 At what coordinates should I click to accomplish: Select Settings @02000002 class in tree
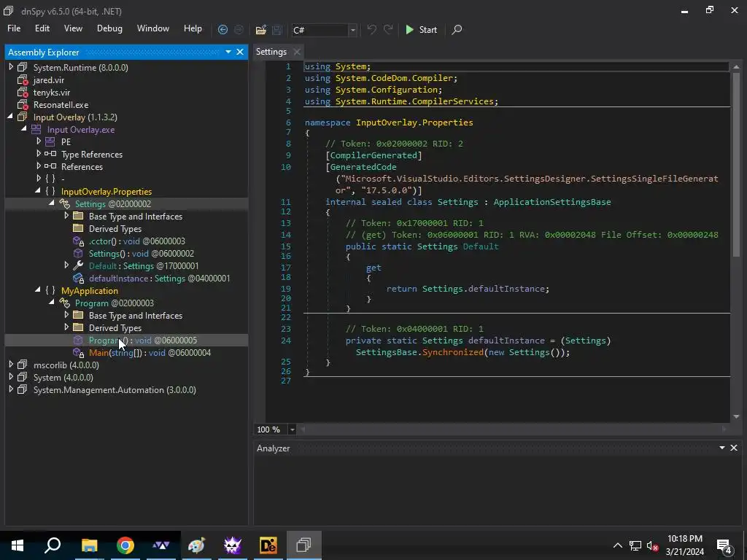pos(113,204)
